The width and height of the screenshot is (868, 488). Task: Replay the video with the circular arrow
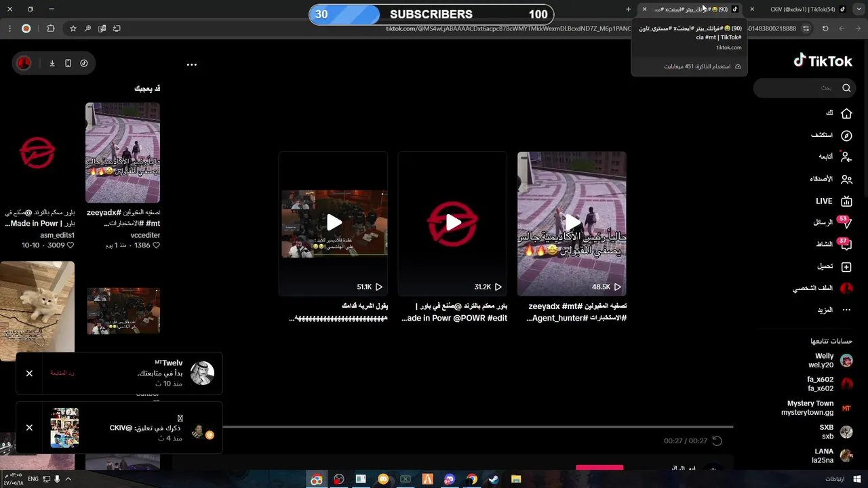point(717,441)
